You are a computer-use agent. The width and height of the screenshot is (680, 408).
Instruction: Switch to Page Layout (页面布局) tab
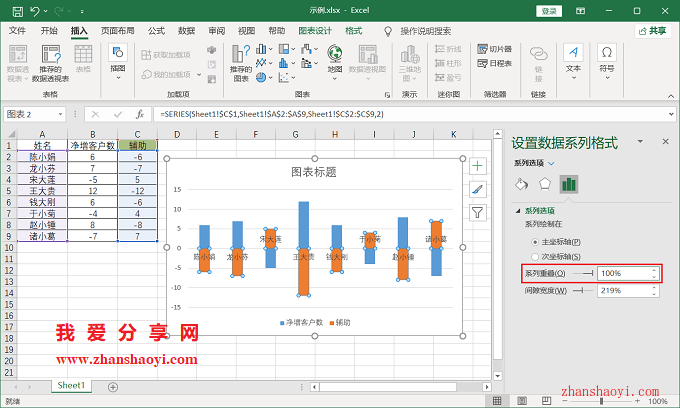coord(118,31)
